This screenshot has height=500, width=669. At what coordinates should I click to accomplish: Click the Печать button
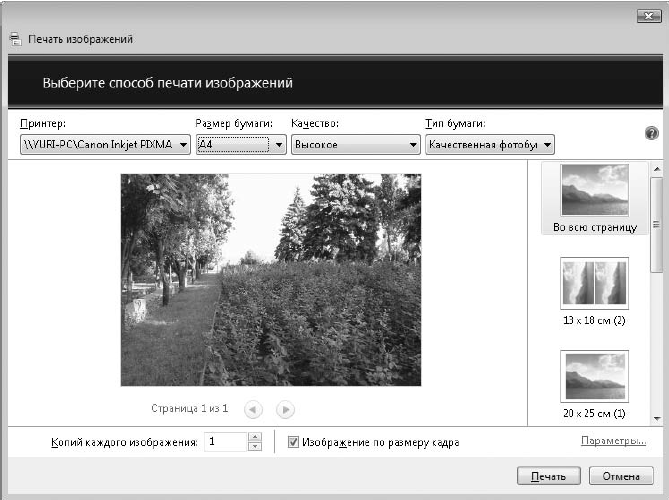[x=549, y=476]
